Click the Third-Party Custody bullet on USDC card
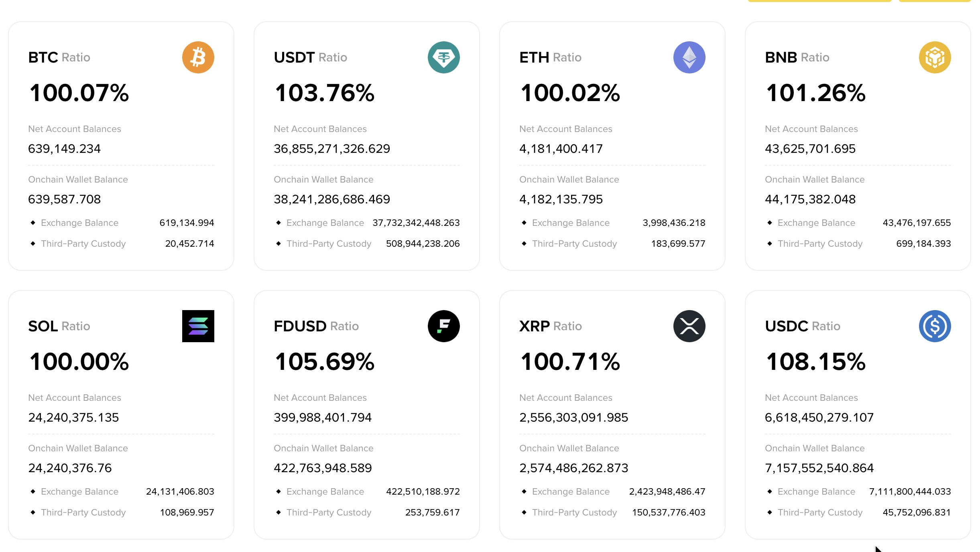Viewport: 980px width, 552px height. (x=769, y=512)
